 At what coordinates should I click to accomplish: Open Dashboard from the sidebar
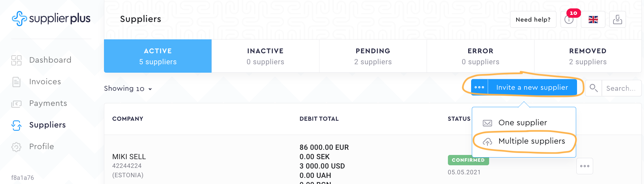coord(50,60)
